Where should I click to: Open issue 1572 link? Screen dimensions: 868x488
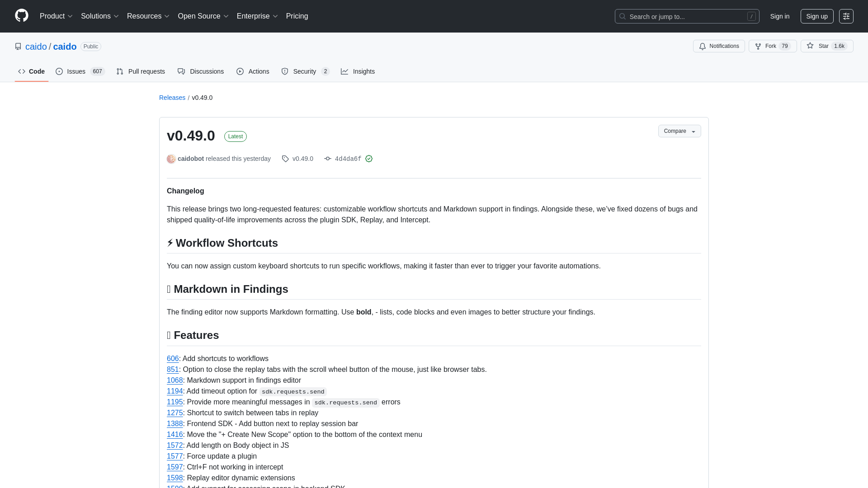point(175,446)
